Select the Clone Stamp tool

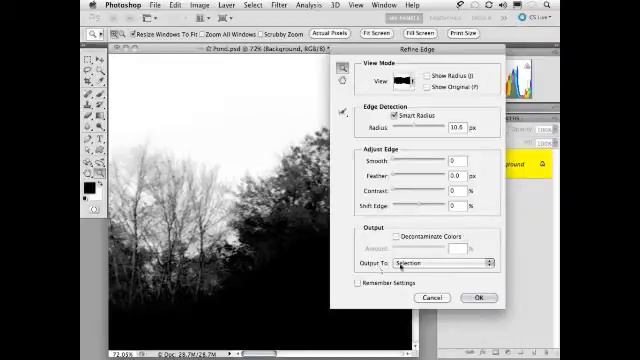point(88,104)
